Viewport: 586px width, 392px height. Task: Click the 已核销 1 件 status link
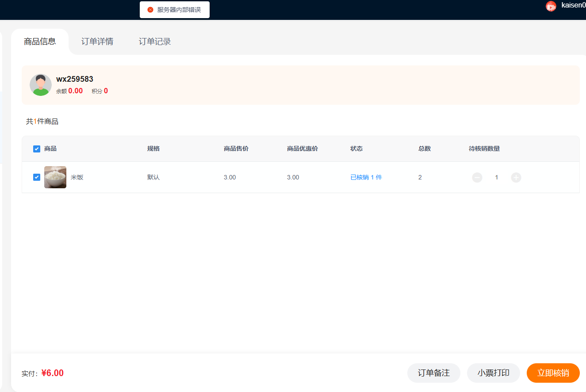coord(366,177)
